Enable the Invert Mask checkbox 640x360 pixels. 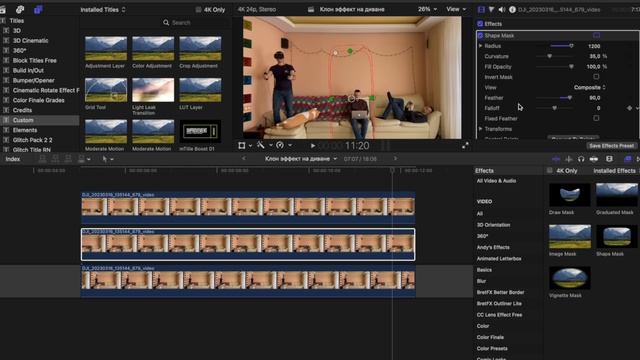596,77
